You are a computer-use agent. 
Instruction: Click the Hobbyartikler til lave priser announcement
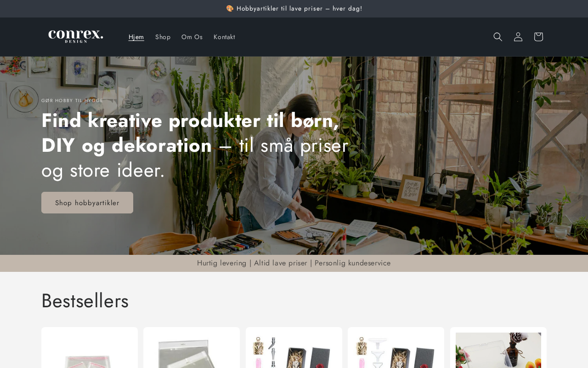point(300,8)
